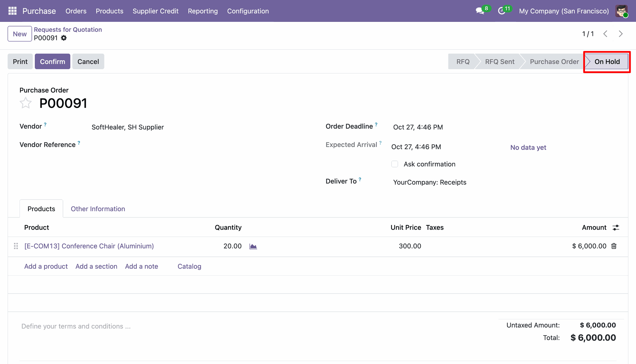Open the user avatar menu
The height and width of the screenshot is (364, 636).
622,11
